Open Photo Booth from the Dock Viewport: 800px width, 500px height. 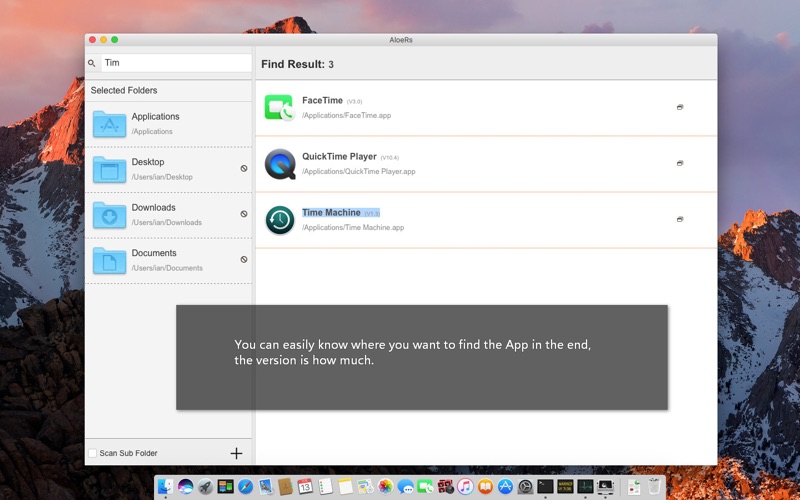[x=445, y=487]
